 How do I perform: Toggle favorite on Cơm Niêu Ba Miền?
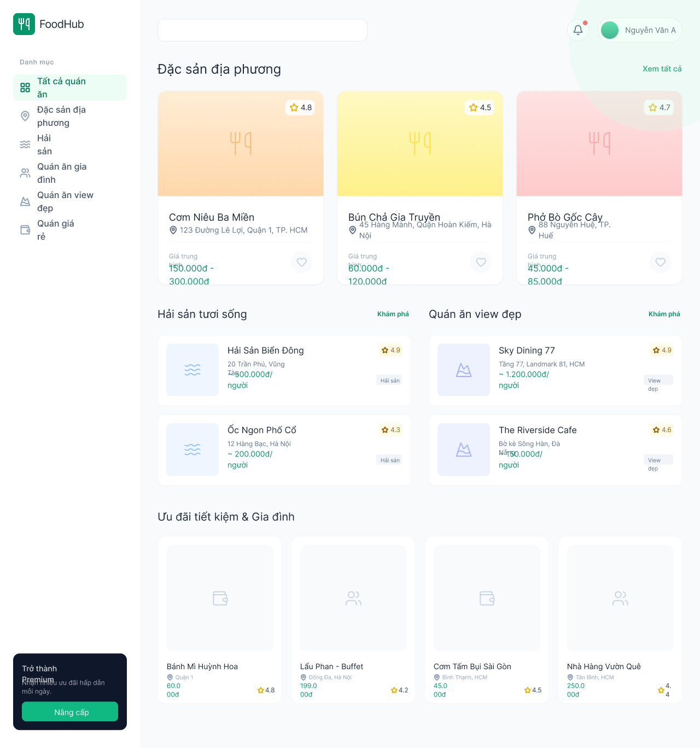click(301, 262)
